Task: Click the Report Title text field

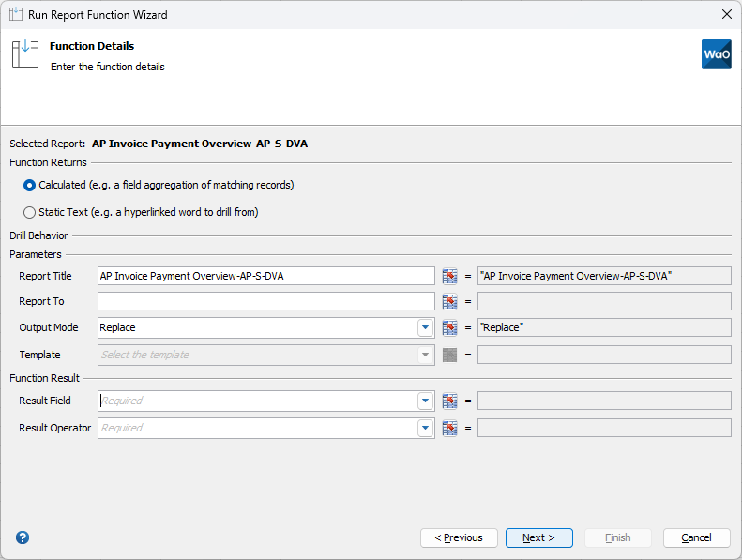Action: [x=266, y=276]
